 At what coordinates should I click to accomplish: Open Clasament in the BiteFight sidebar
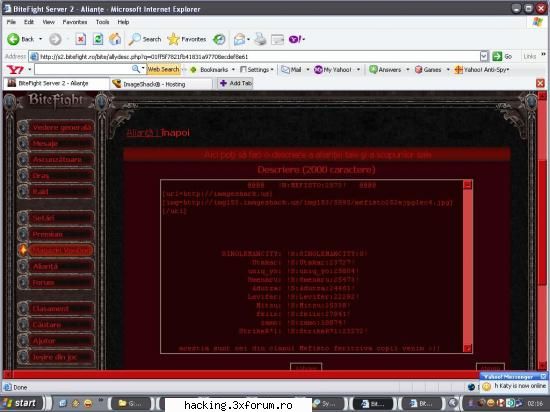click(56, 309)
